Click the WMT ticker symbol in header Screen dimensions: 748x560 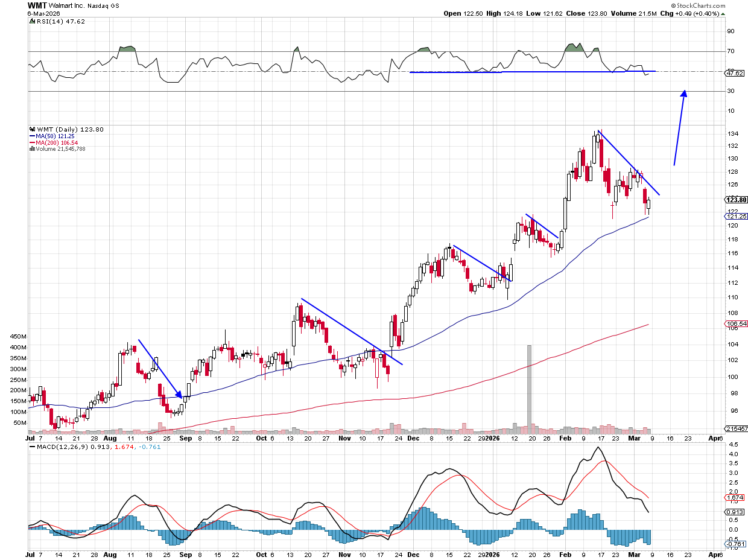tap(36, 5)
